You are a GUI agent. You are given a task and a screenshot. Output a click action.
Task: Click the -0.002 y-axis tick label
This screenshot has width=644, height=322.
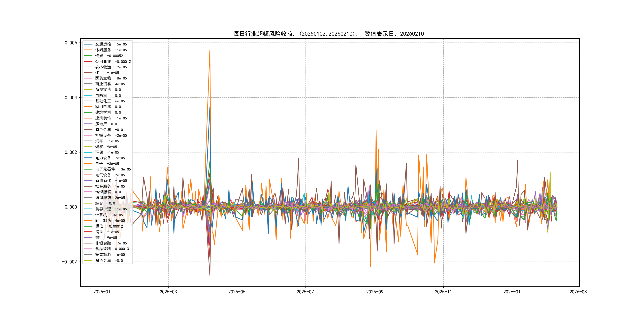70,262
